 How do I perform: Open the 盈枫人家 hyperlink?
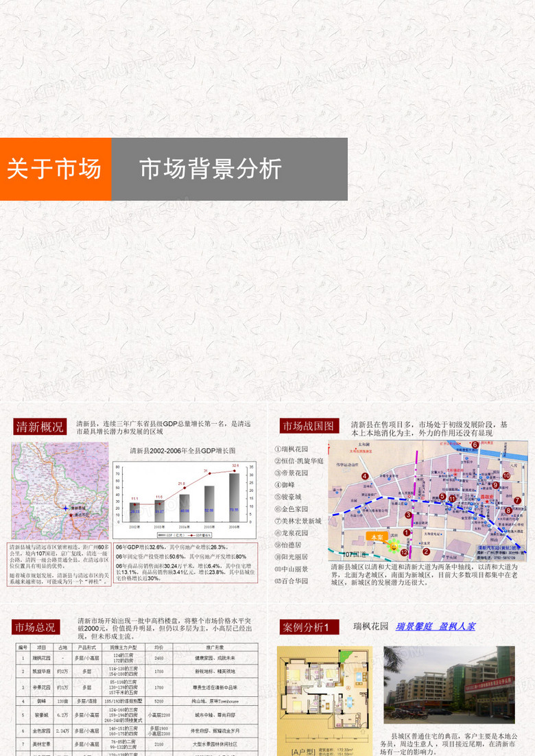click(x=457, y=626)
